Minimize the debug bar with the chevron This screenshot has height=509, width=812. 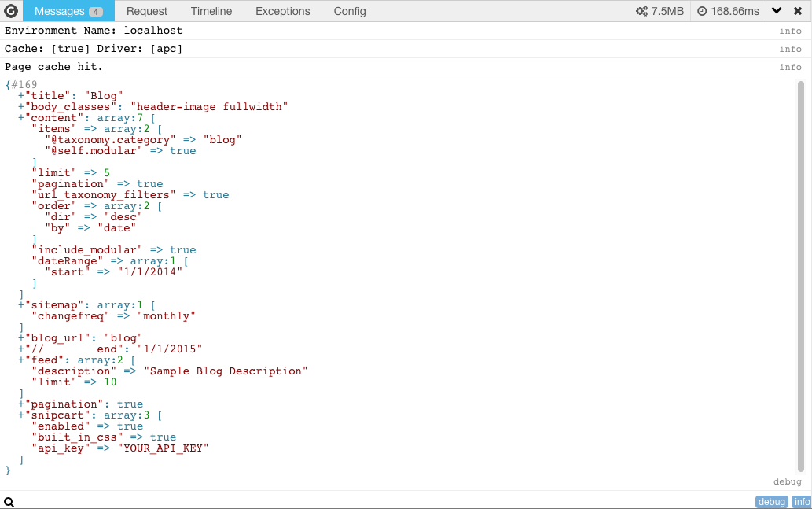tap(777, 11)
